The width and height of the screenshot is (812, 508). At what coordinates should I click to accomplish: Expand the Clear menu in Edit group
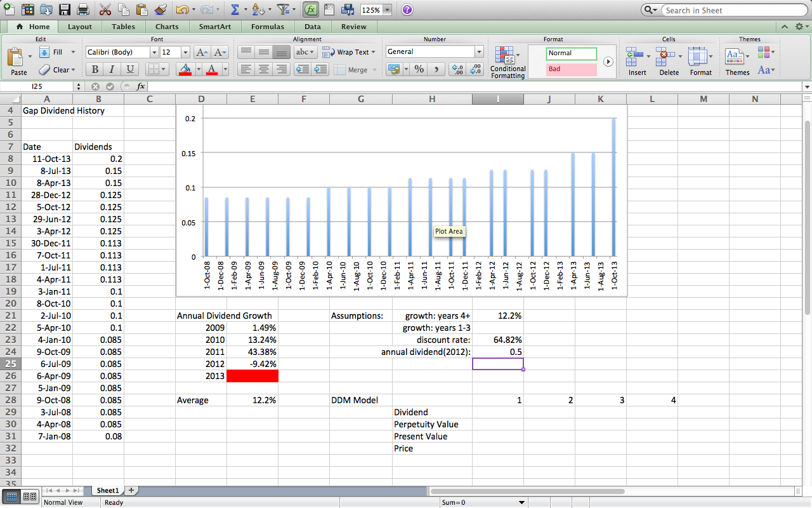73,70
